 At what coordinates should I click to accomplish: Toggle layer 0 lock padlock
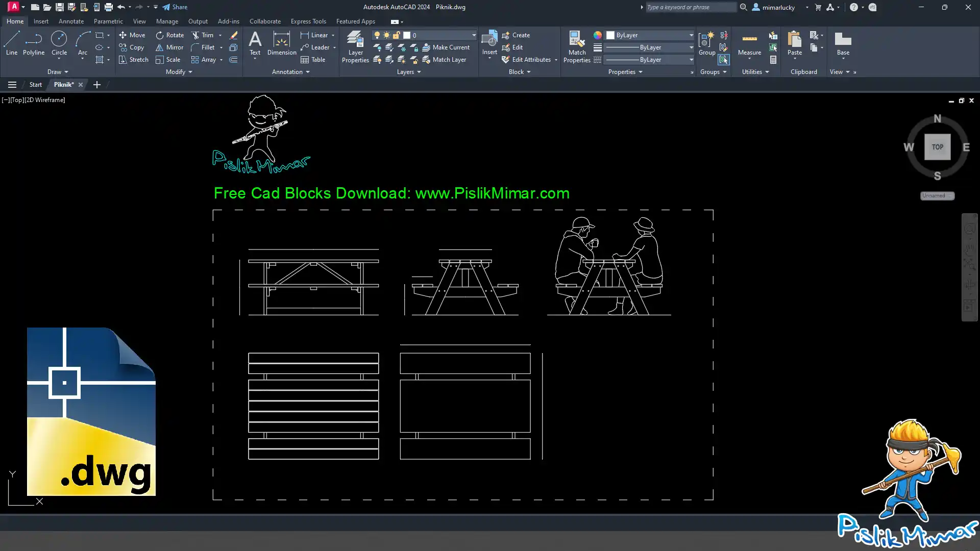click(x=396, y=35)
